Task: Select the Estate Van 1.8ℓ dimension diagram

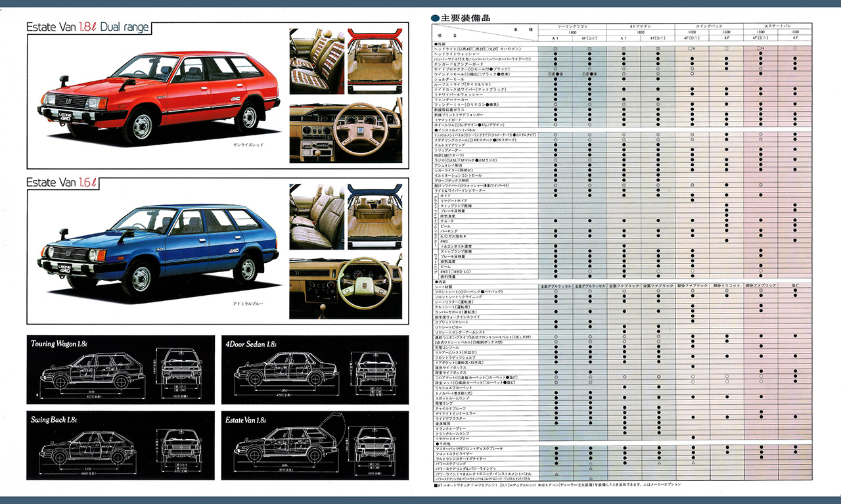Action: pos(314,445)
